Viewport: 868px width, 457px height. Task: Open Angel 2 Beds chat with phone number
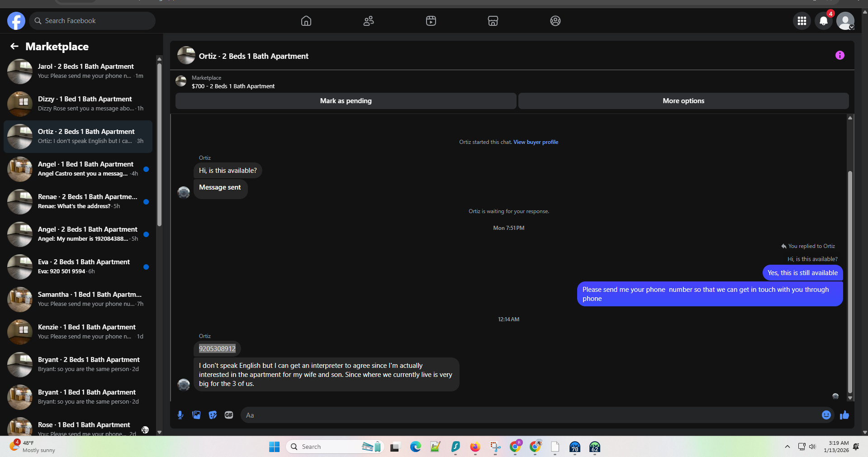point(78,234)
